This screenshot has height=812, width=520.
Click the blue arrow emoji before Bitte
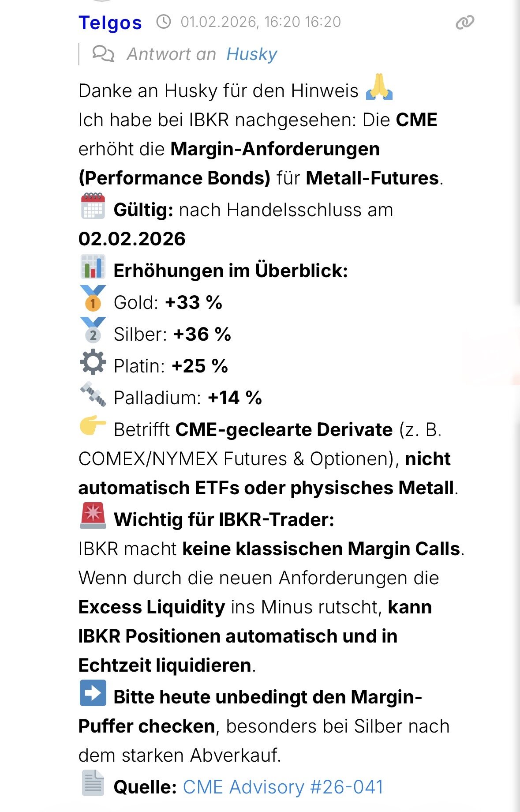93,693
